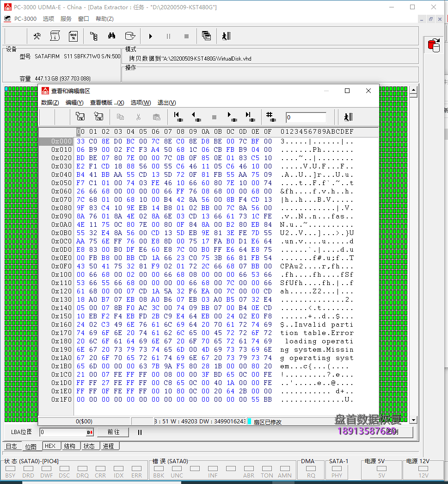Viewport: 448px width, 484px height.
Task: Close the 查看和编辑扇区 window
Action: [368, 91]
